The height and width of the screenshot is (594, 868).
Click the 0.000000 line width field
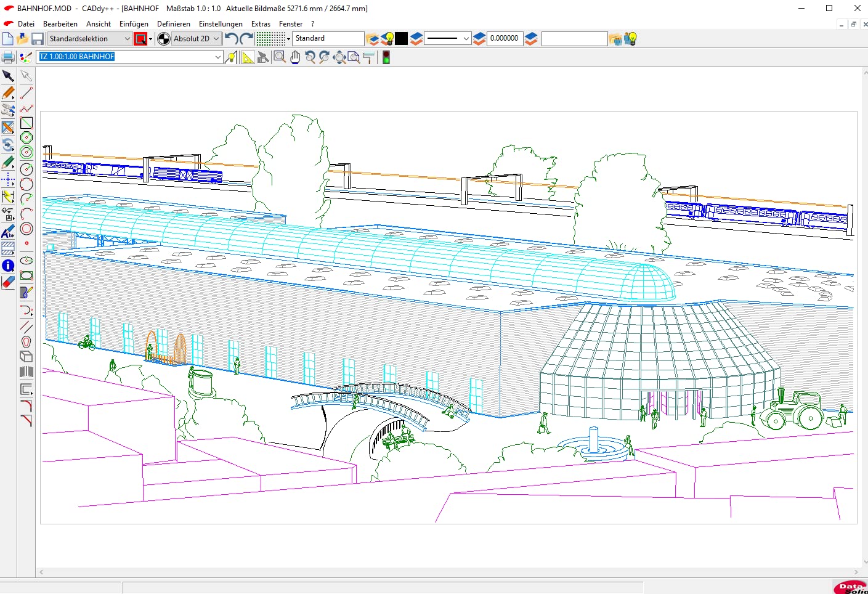point(505,38)
